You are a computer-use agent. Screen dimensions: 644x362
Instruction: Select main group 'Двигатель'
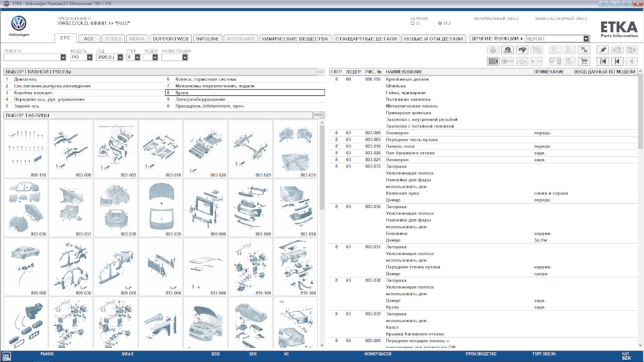[25, 79]
